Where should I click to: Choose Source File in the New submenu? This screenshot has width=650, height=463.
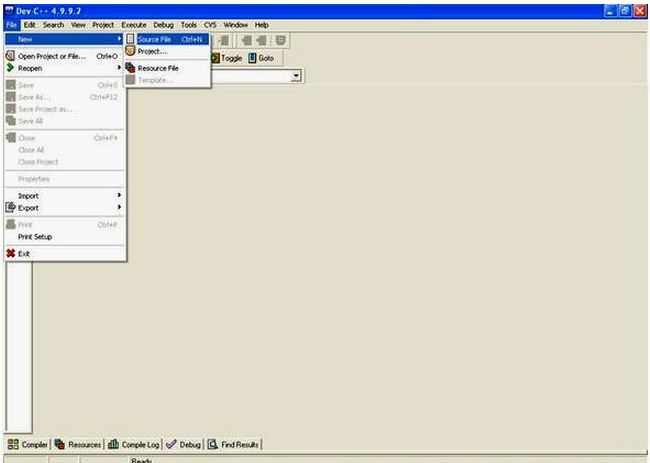[168, 39]
